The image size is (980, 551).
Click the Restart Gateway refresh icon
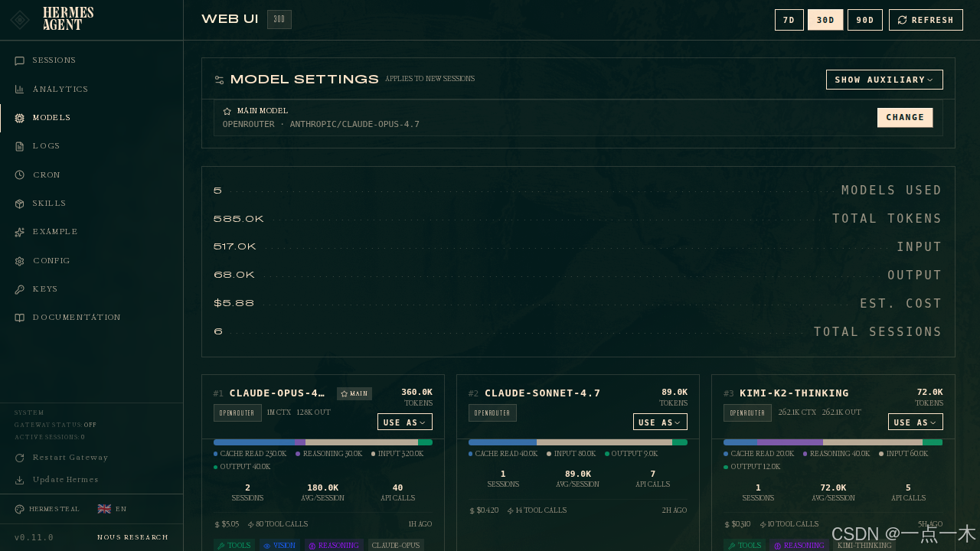[20, 458]
